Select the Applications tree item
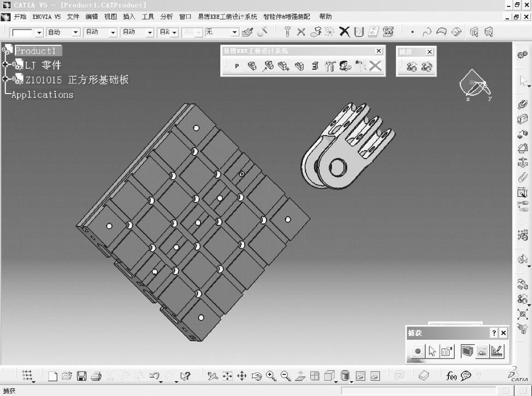The image size is (532, 396). (42, 95)
